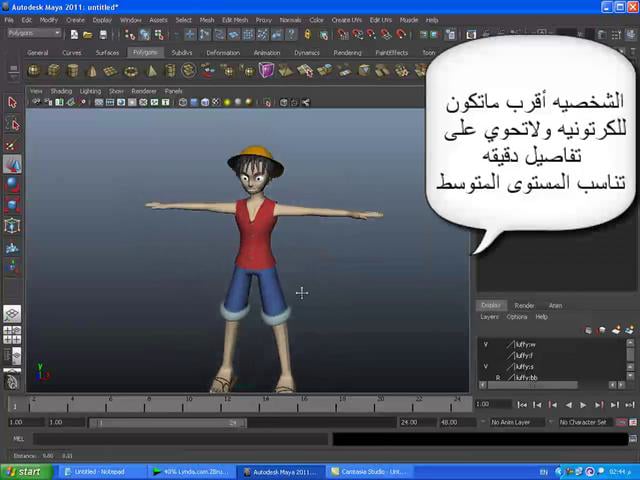Toggle reference R box of luffy:bb layer
640x480 pixels.
pos(498,378)
